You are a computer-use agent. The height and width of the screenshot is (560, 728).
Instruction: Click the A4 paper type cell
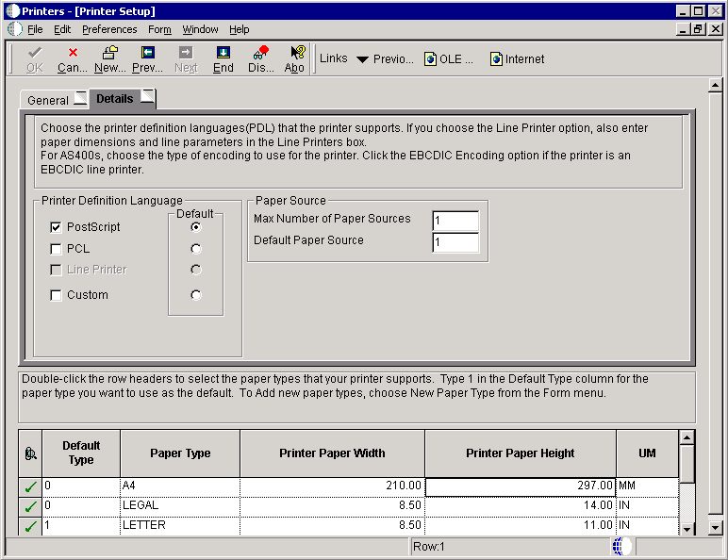point(180,487)
